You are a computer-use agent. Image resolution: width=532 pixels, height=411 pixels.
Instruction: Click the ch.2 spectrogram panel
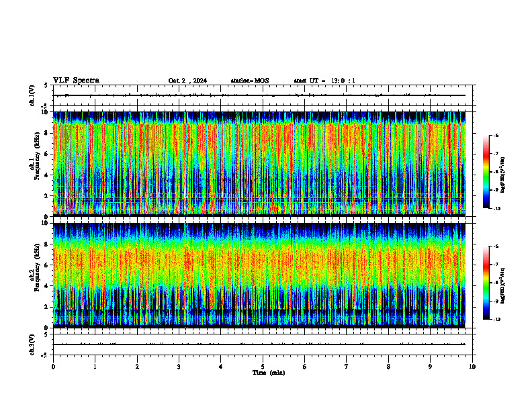point(259,275)
